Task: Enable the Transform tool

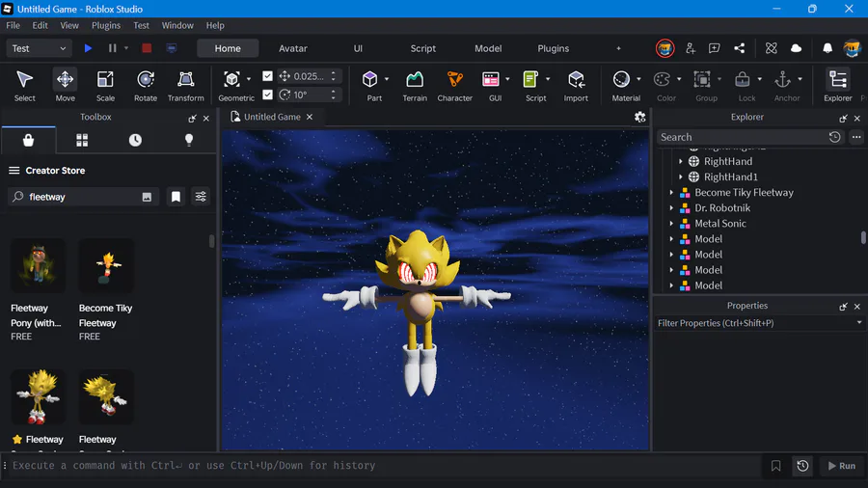Action: point(185,85)
